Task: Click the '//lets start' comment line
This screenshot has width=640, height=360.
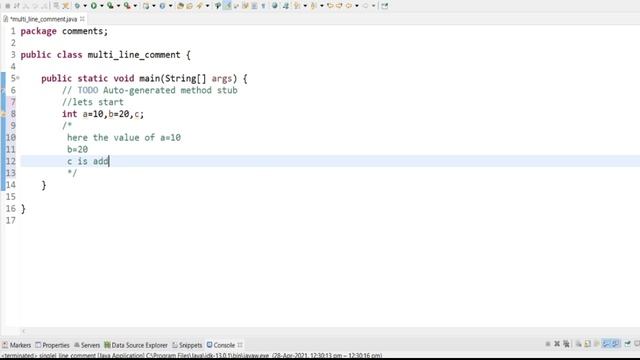Action: [x=93, y=102]
